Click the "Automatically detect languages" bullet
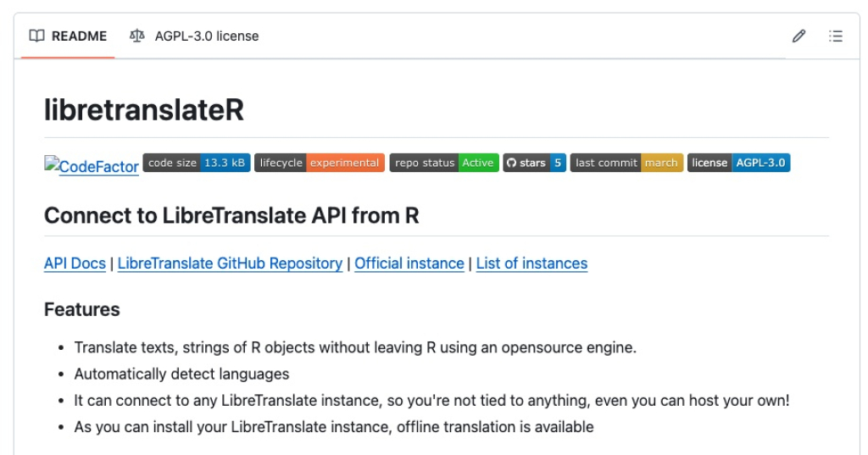868x455 pixels. point(181,375)
